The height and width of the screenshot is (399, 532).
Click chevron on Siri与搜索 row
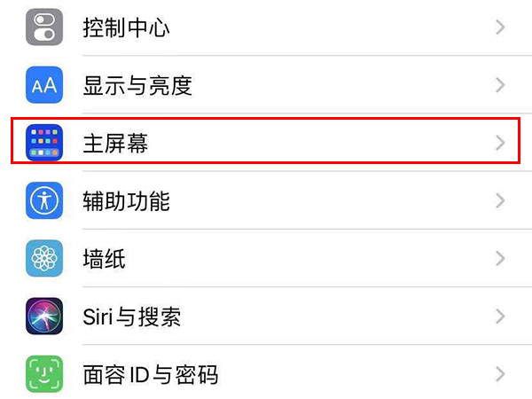click(x=500, y=316)
